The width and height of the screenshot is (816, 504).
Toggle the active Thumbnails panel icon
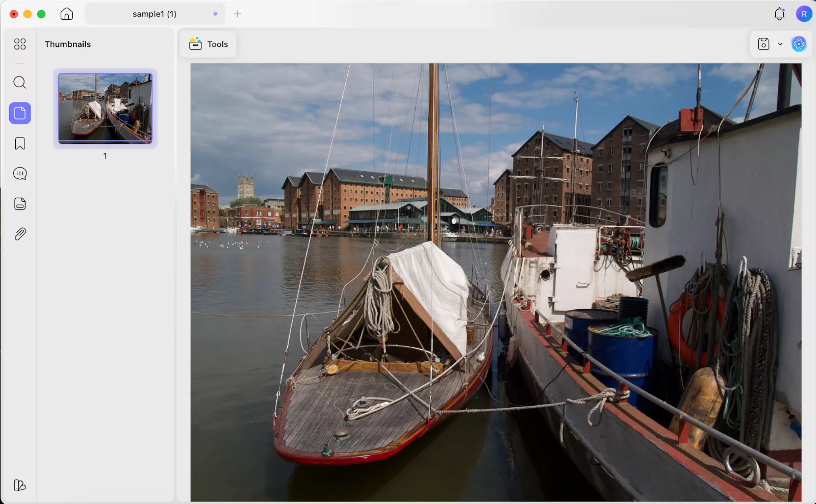pyautogui.click(x=20, y=113)
